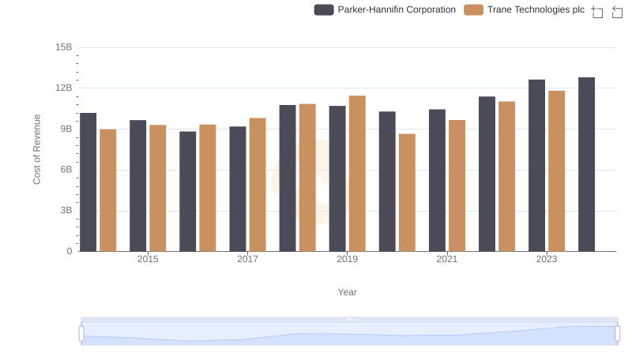Screen dimensions: 632x364
Task: Click the 2023 x-axis label
Action: tap(547, 259)
